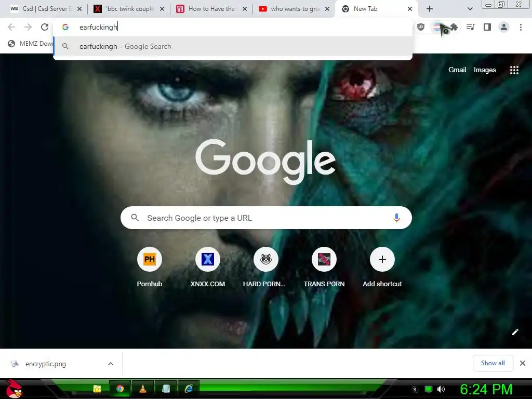Click the Show all downloads button
Viewport: 532px width, 399px height.
[493, 363]
